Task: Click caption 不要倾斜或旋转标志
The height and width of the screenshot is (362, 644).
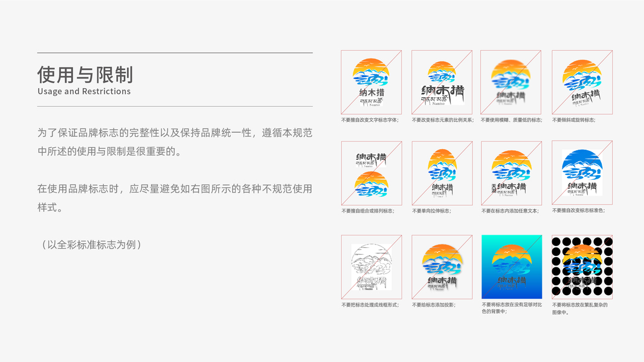Action: (573, 120)
